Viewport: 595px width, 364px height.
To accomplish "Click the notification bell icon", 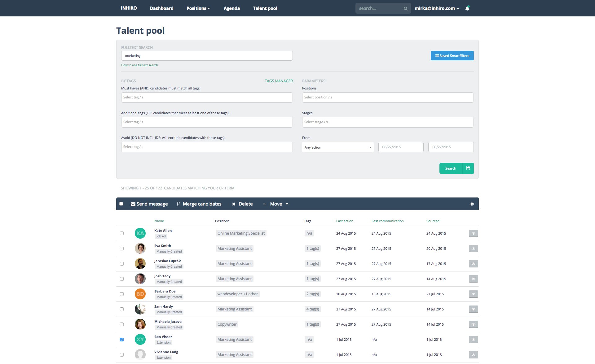I will coord(467,8).
